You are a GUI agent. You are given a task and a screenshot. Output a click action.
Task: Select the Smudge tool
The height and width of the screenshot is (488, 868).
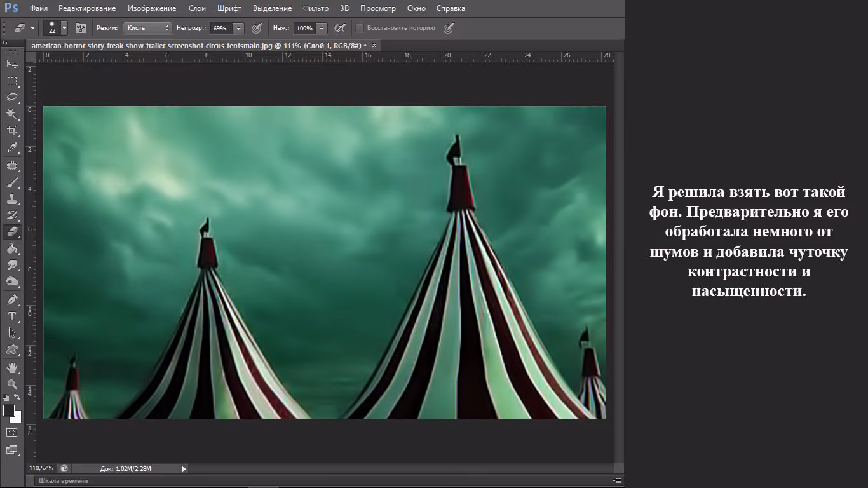click(12, 265)
